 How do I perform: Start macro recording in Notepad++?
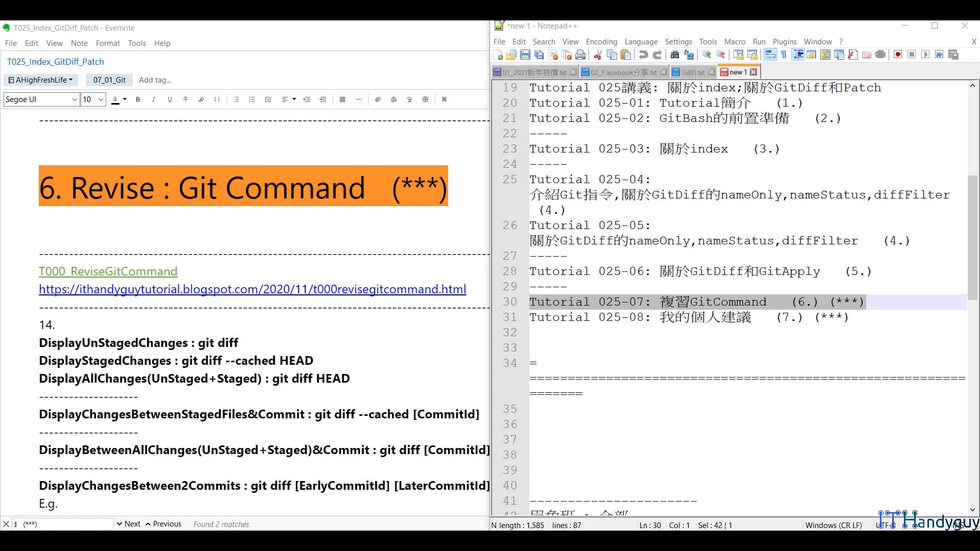tap(897, 55)
